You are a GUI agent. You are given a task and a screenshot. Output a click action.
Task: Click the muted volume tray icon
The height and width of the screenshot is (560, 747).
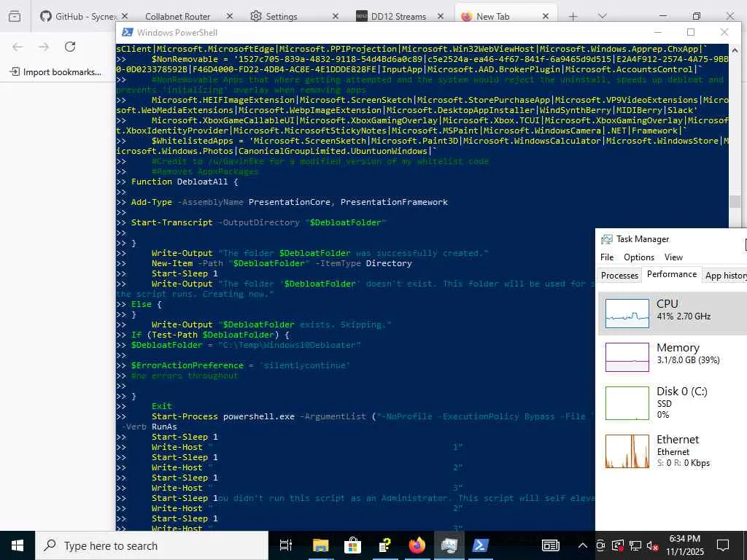coord(652,545)
